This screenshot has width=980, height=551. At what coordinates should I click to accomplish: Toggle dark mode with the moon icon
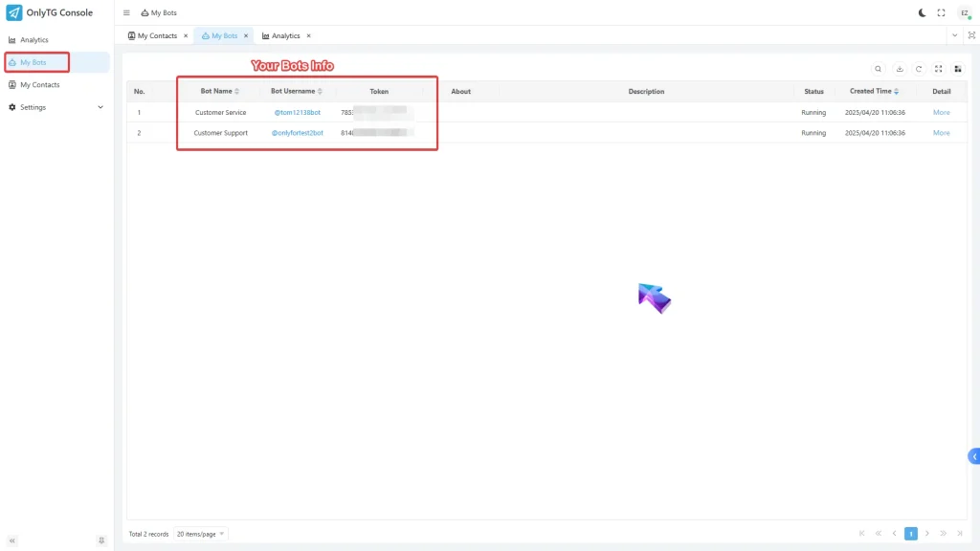click(921, 12)
